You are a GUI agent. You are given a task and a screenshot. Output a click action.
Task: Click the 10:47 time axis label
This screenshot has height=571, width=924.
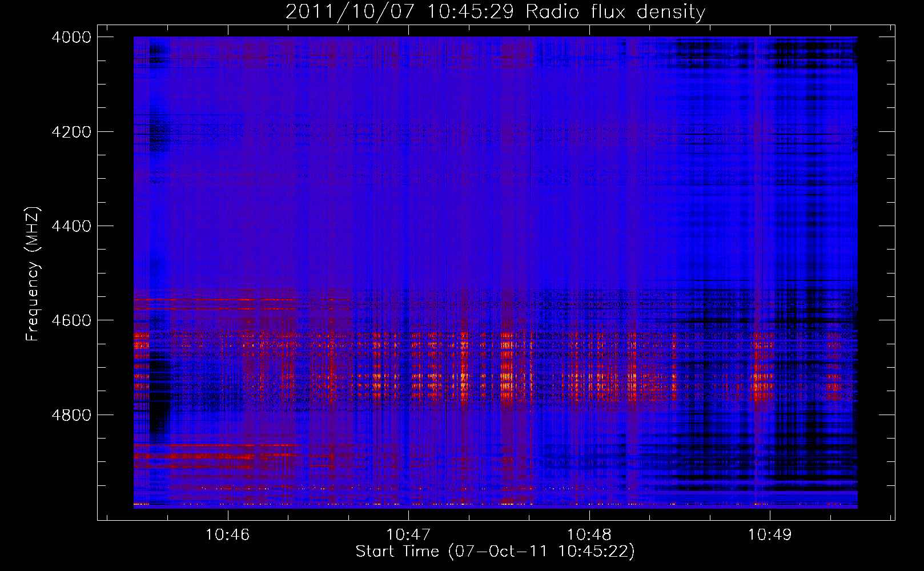(408, 534)
